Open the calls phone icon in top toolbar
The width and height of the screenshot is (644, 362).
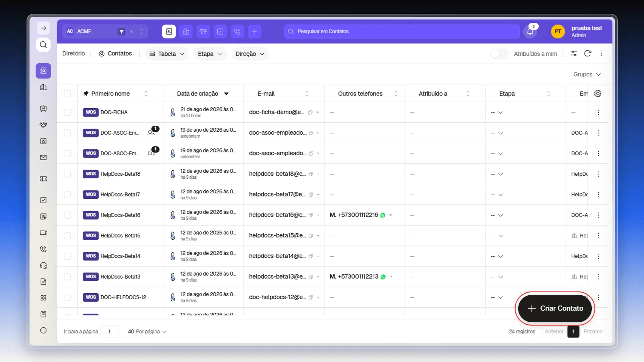coord(237,32)
